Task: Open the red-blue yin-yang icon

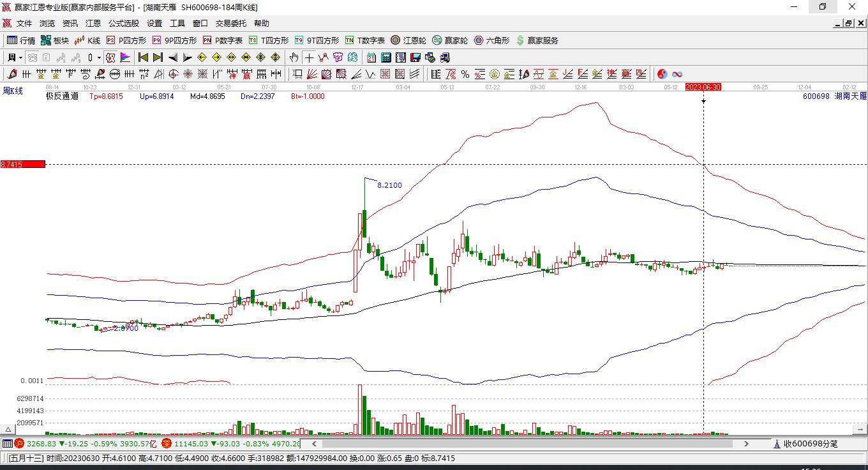Action: [662, 74]
